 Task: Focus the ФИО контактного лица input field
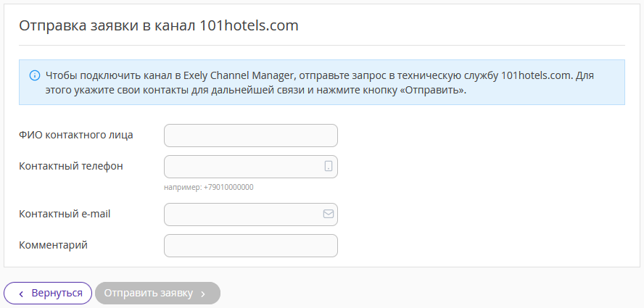251,136
